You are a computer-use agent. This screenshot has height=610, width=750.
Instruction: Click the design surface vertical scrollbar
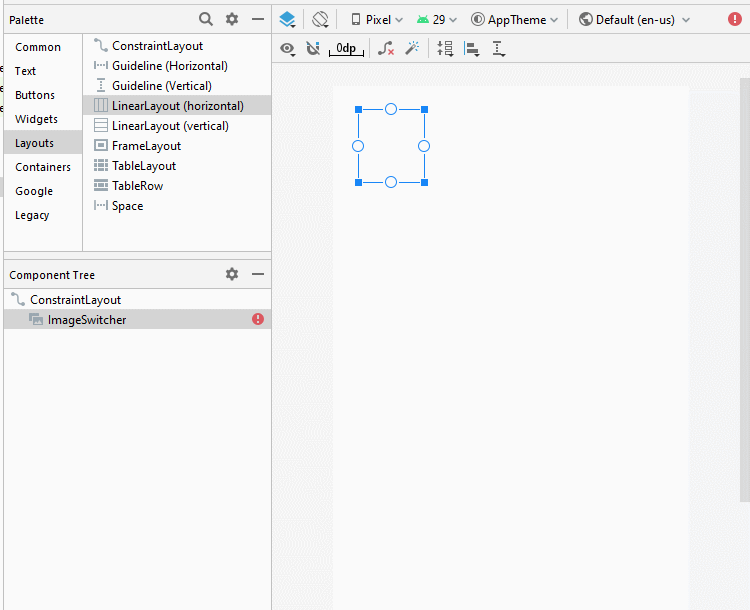point(745,290)
